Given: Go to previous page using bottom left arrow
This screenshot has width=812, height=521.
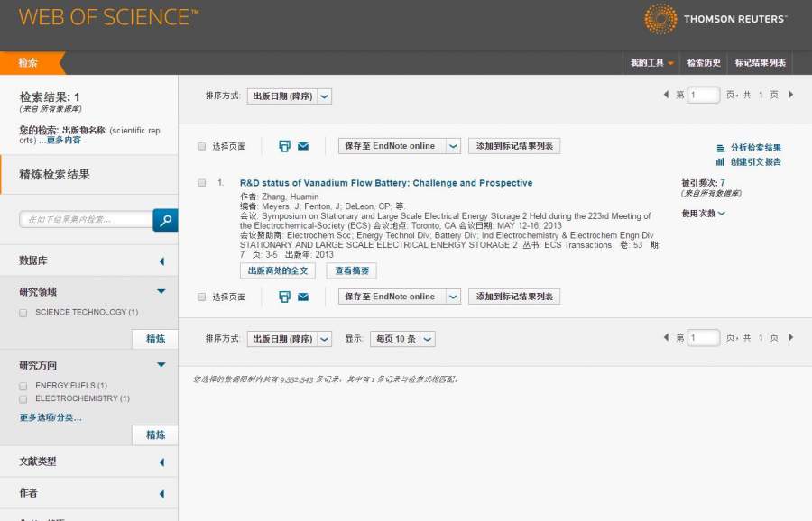Looking at the screenshot, I should 666,337.
